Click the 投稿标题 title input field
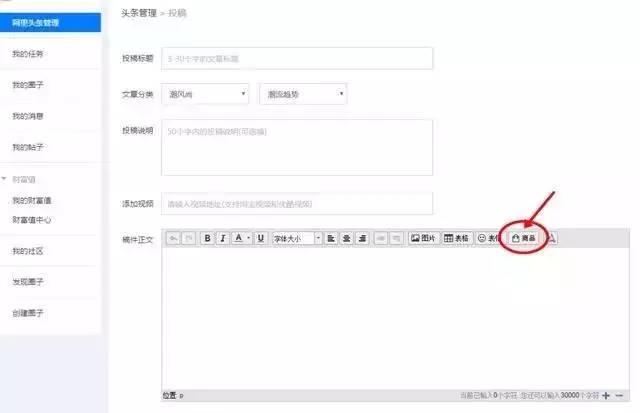Screen dimensions: 640x413 coord(297,59)
